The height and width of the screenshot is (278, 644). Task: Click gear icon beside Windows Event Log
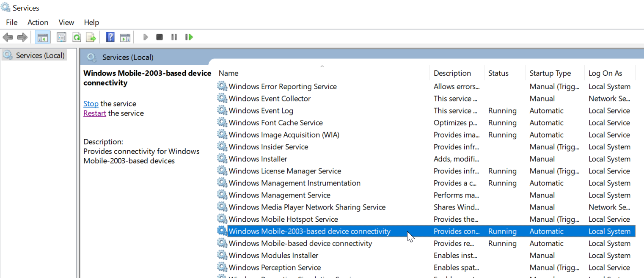[222, 110]
